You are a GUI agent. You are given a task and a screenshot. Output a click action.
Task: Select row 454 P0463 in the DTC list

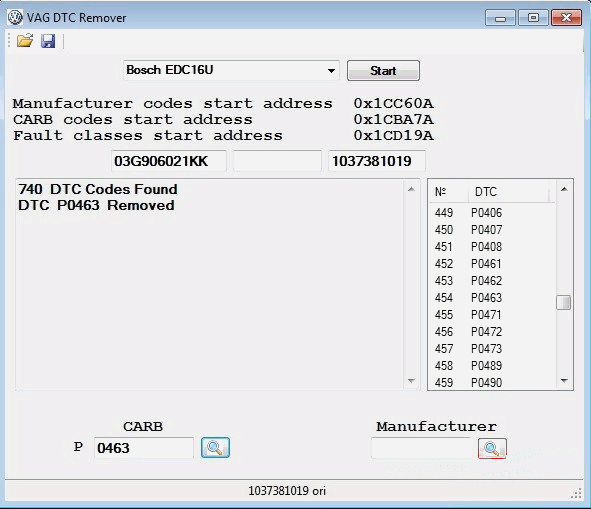point(492,297)
